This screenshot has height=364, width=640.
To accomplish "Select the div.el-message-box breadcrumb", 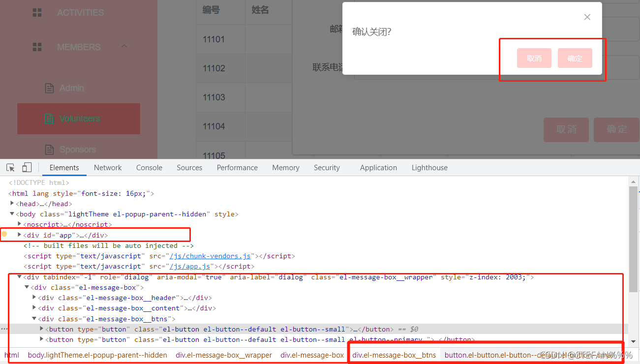I will pos(312,355).
